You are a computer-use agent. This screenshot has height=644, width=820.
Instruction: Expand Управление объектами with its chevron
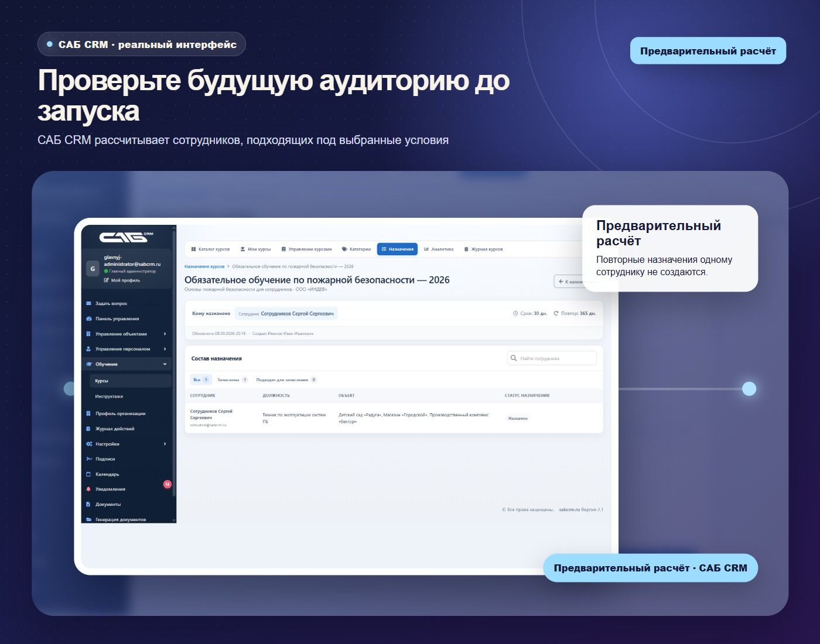click(165, 334)
